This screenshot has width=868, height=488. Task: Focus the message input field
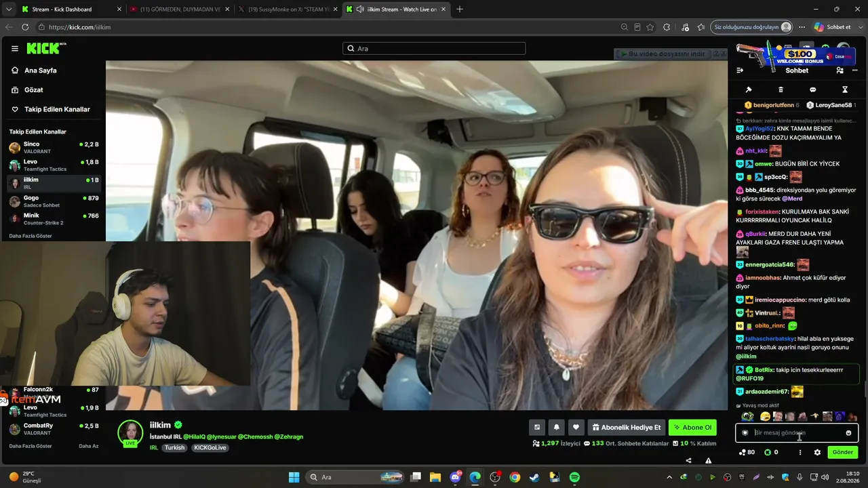(x=797, y=432)
